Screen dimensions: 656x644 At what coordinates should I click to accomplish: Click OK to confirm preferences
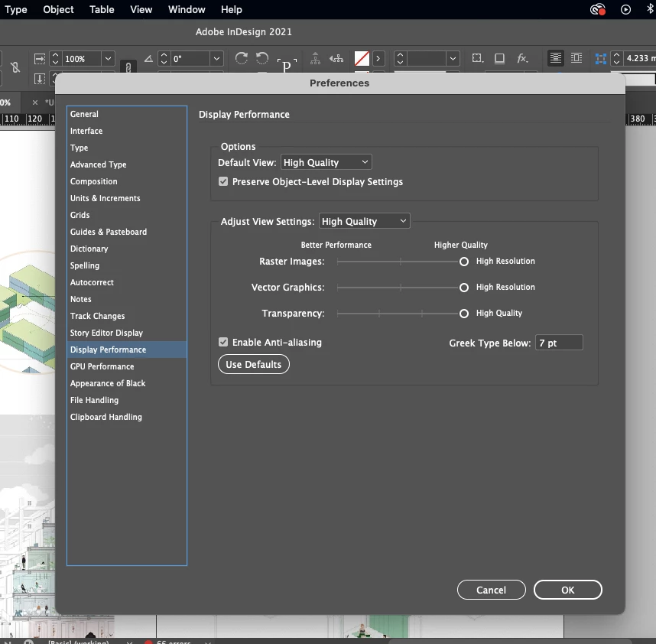coord(568,590)
